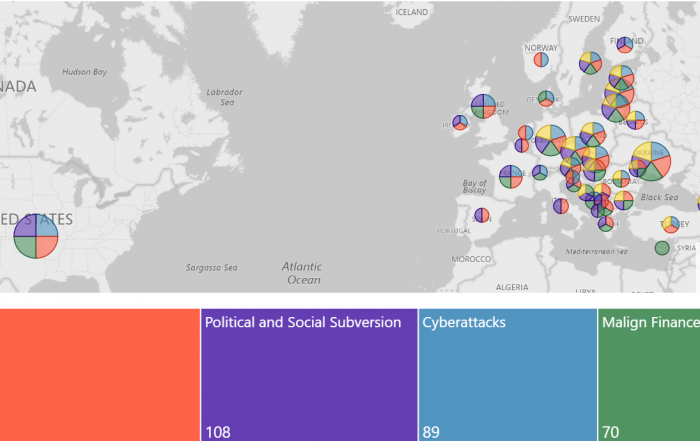The width and height of the screenshot is (700, 441).
Task: Select the Ireland pie marker
Action: [460, 122]
